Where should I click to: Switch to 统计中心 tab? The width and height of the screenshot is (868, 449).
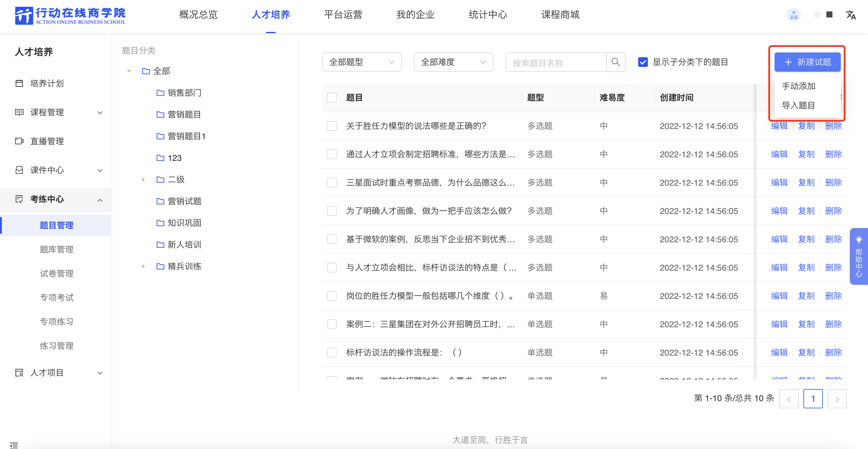(x=488, y=15)
